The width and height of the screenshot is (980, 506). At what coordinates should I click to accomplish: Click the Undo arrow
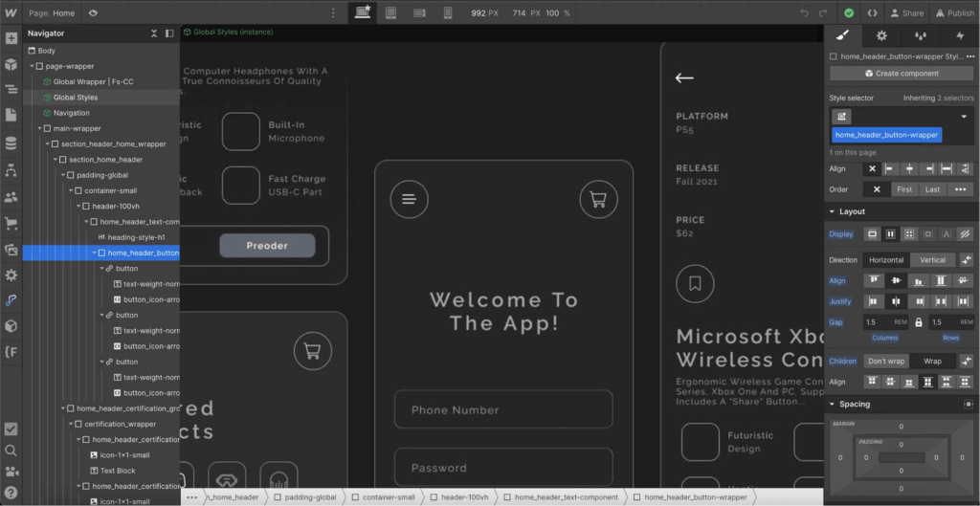804,12
